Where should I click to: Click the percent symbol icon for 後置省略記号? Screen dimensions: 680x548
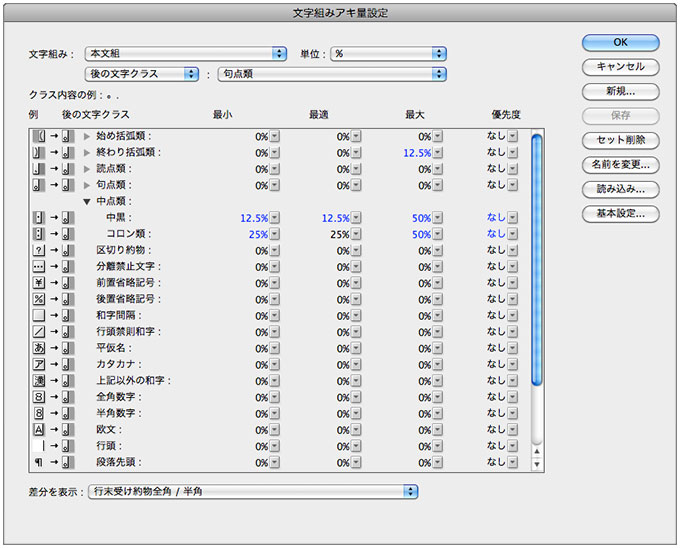(x=39, y=299)
